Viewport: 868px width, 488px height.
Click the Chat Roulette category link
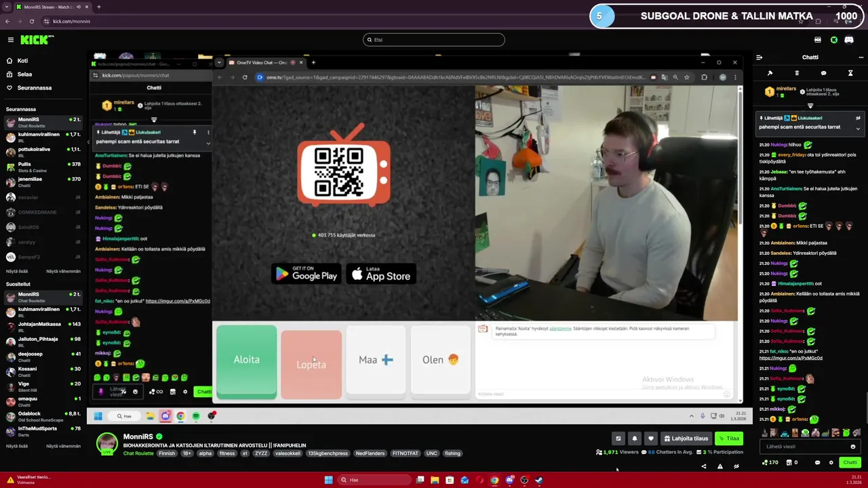click(138, 453)
